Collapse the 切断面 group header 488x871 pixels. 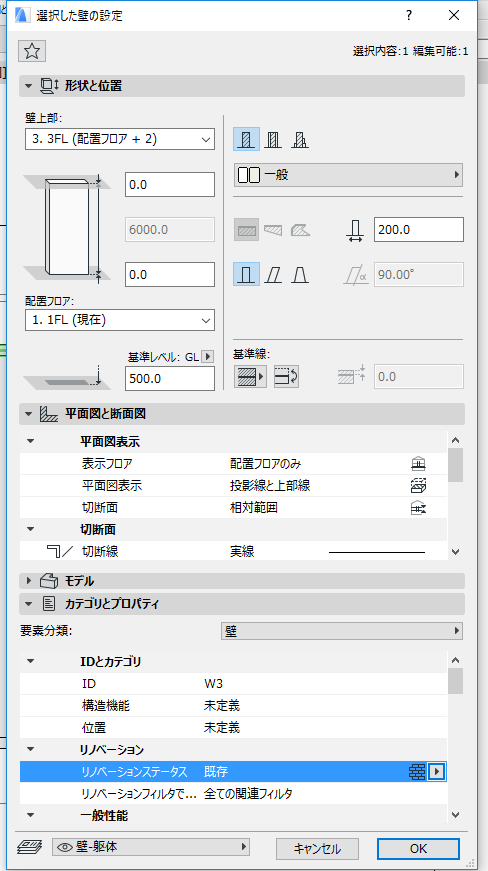tap(31, 528)
